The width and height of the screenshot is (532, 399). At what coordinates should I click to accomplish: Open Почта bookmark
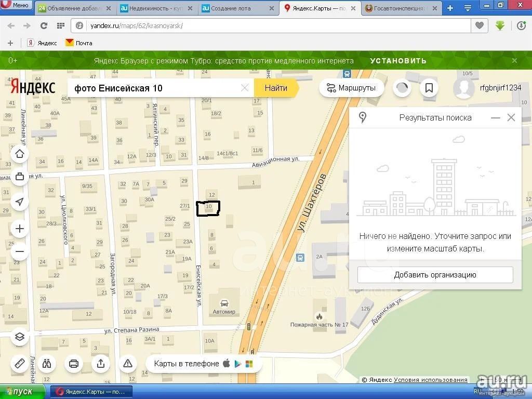(x=79, y=43)
